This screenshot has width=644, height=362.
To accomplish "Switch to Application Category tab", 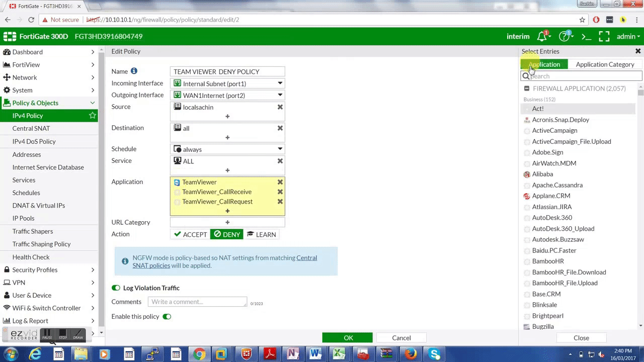I will (605, 64).
